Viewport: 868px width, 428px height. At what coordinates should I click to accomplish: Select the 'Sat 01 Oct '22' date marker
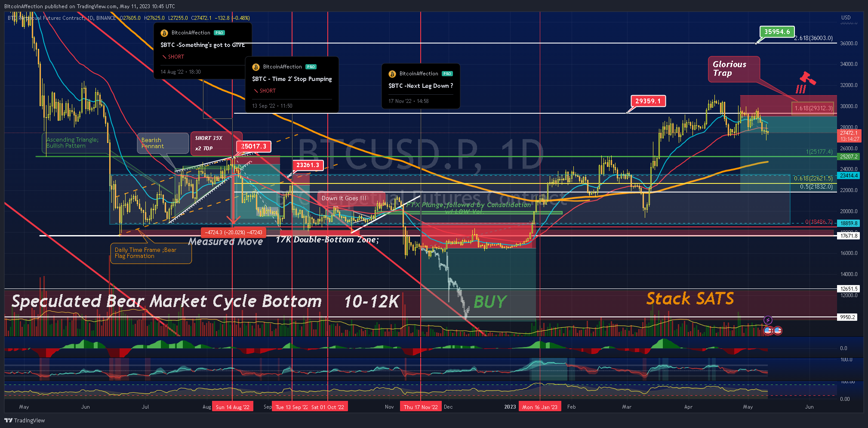tap(328, 407)
